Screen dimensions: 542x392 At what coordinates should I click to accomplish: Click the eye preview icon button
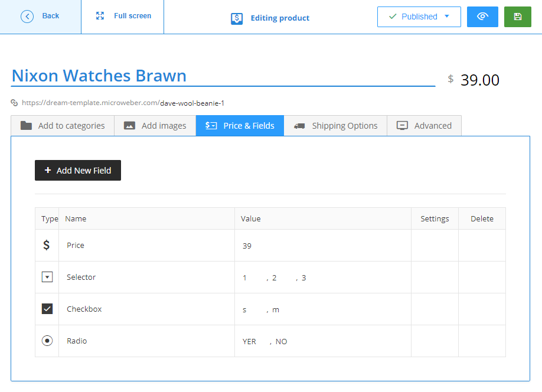point(482,17)
